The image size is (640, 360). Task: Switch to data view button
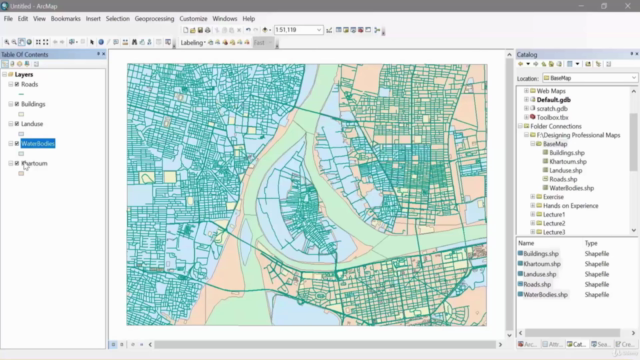click(113, 344)
